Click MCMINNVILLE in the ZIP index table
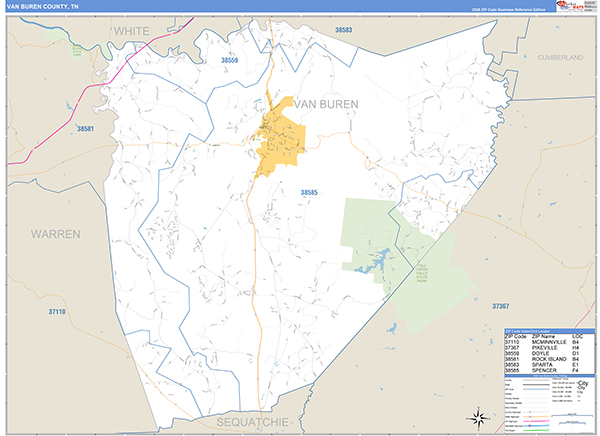600x436 pixels. 549,342
